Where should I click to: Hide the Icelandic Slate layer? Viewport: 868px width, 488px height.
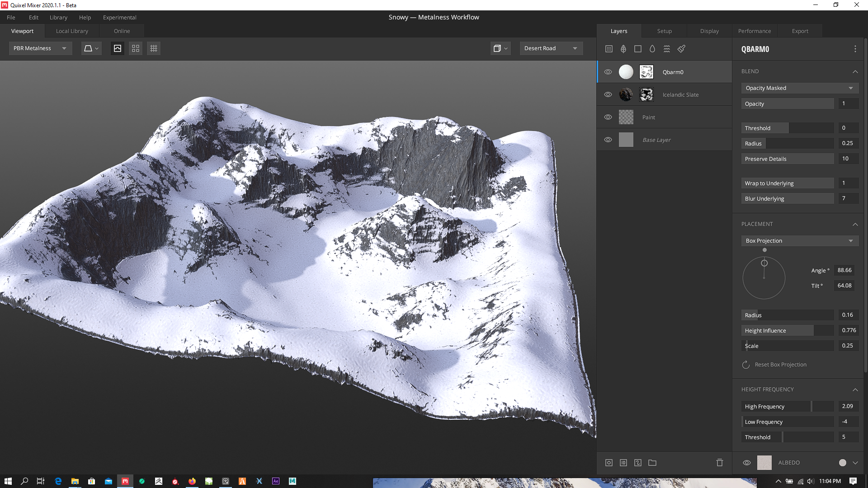[608, 94]
